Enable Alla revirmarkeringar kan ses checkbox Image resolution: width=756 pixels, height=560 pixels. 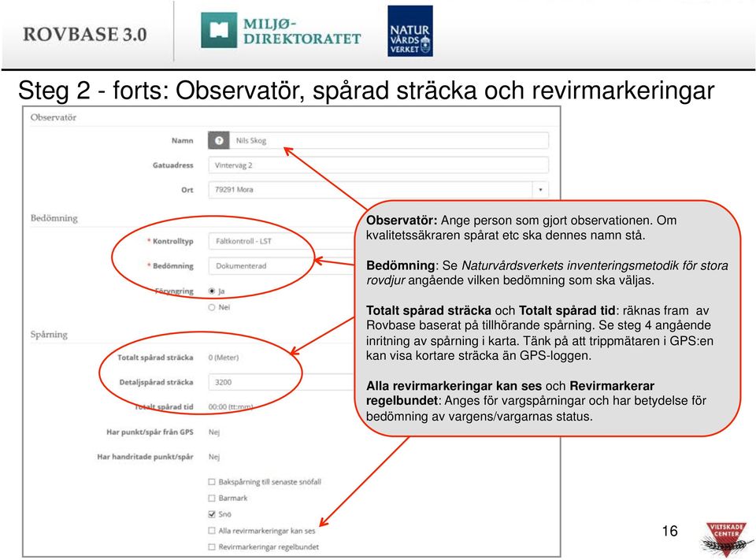212,531
